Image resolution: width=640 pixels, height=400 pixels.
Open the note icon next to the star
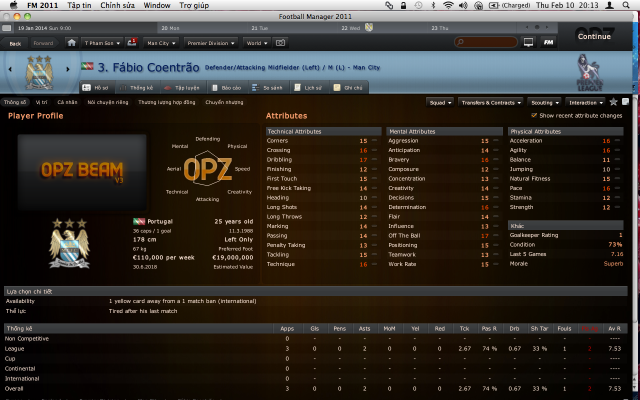pyautogui.click(x=625, y=102)
